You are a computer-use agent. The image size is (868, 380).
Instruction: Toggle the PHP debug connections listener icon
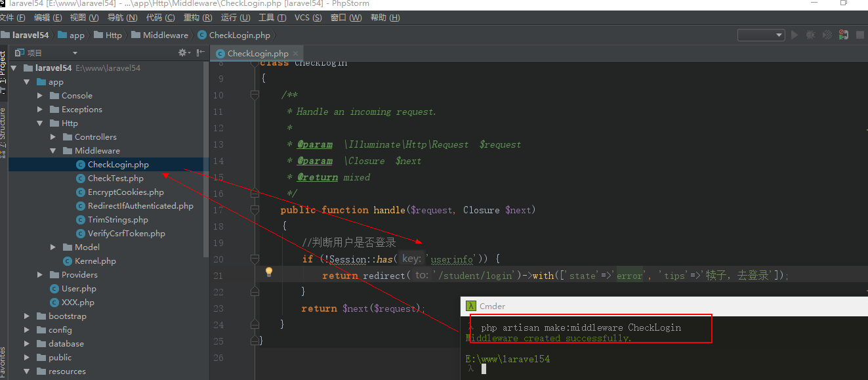point(843,35)
